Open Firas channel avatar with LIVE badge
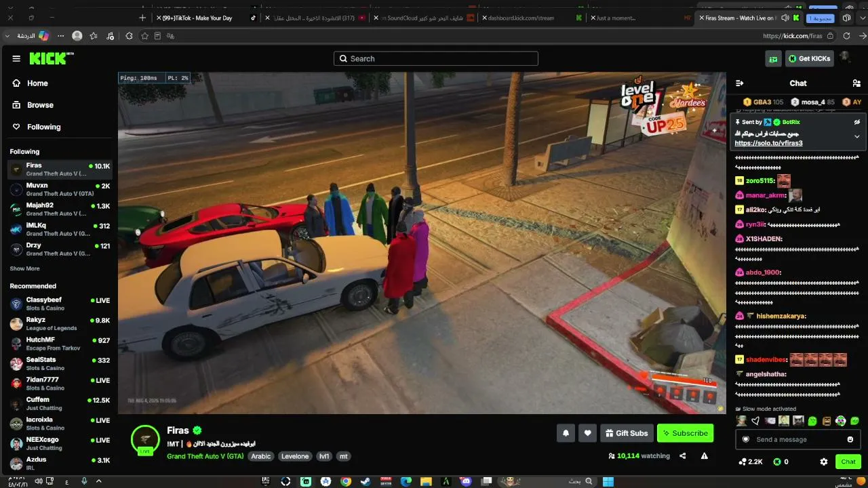The width and height of the screenshot is (868, 488). click(x=145, y=440)
